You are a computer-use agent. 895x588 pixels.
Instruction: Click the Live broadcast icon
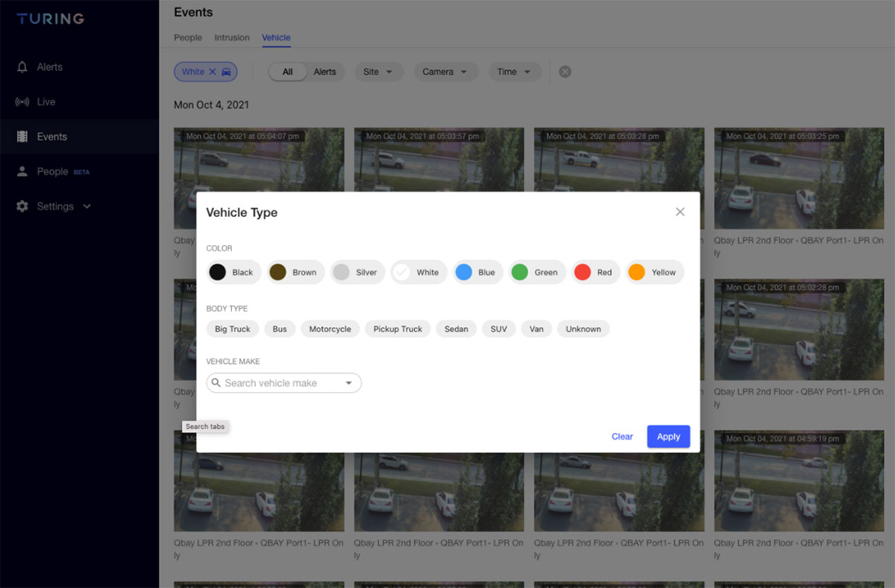[x=22, y=102]
